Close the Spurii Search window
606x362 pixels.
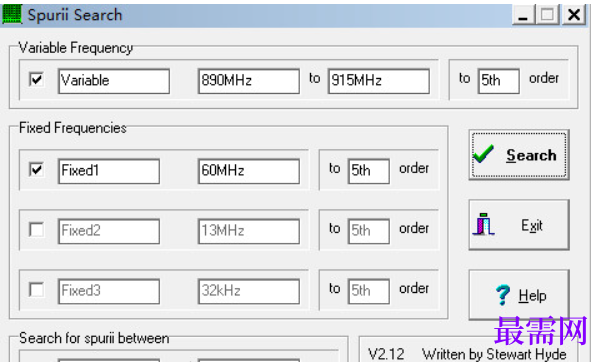coord(574,15)
